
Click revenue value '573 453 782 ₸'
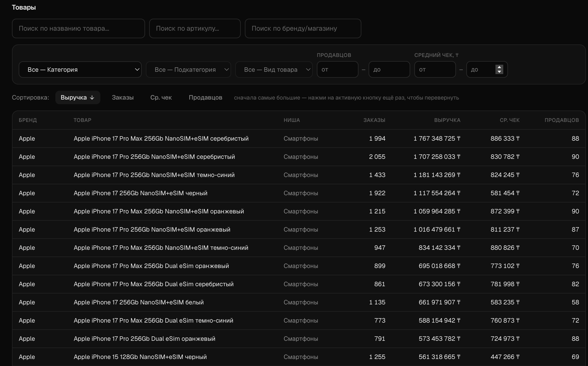pyautogui.click(x=440, y=339)
